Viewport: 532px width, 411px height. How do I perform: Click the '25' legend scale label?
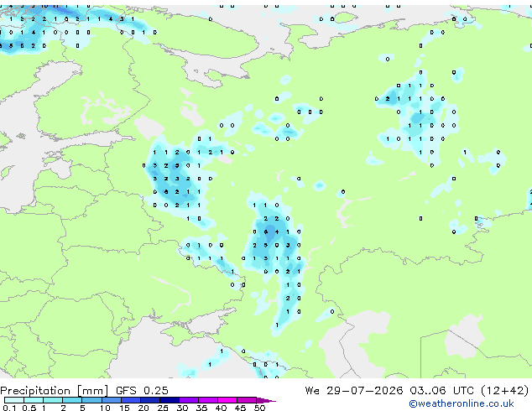163,408
